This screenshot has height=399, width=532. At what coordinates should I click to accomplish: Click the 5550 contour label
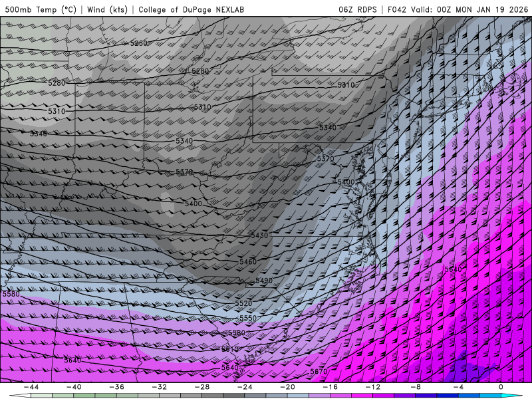pos(248,318)
